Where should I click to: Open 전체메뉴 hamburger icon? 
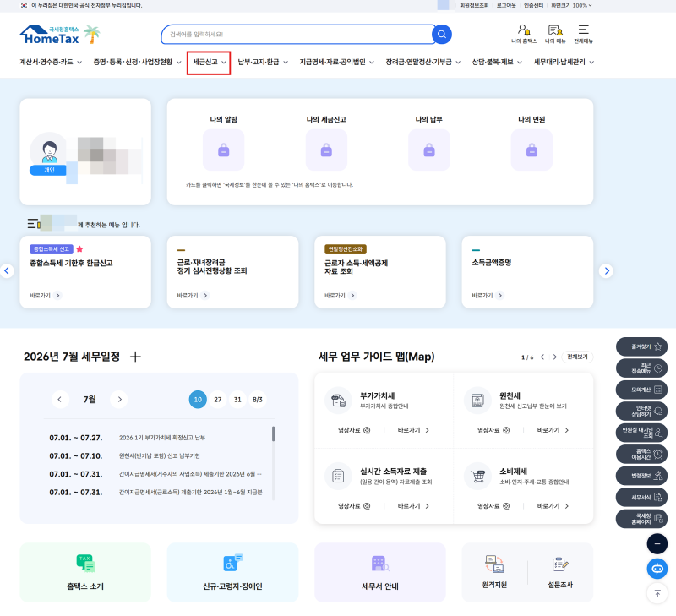tap(583, 34)
